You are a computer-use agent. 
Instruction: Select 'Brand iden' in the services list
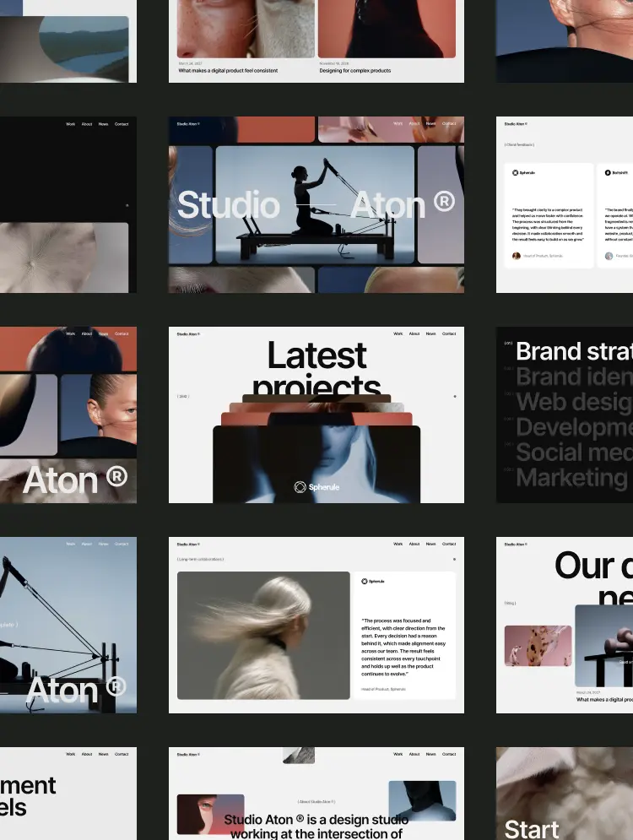pyautogui.click(x=574, y=377)
